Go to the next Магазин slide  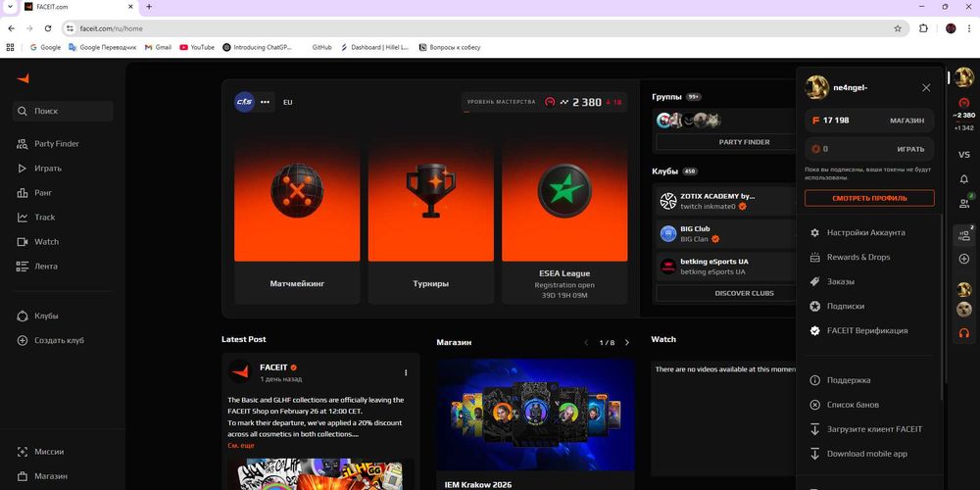click(x=627, y=342)
